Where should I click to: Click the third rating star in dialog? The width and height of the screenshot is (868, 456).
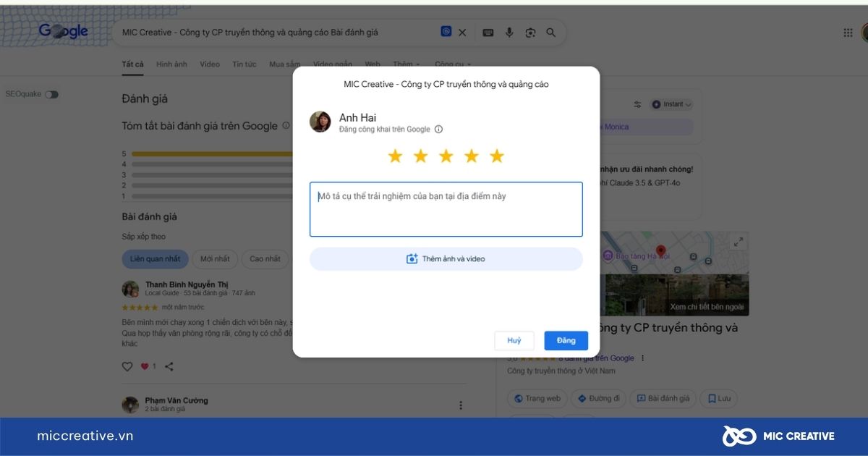coord(446,156)
